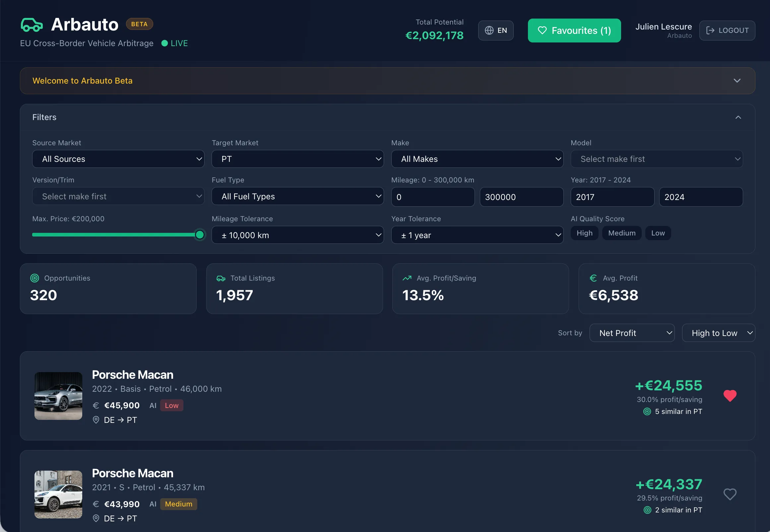Click the location pin on 2022 Macan

[x=96, y=420]
